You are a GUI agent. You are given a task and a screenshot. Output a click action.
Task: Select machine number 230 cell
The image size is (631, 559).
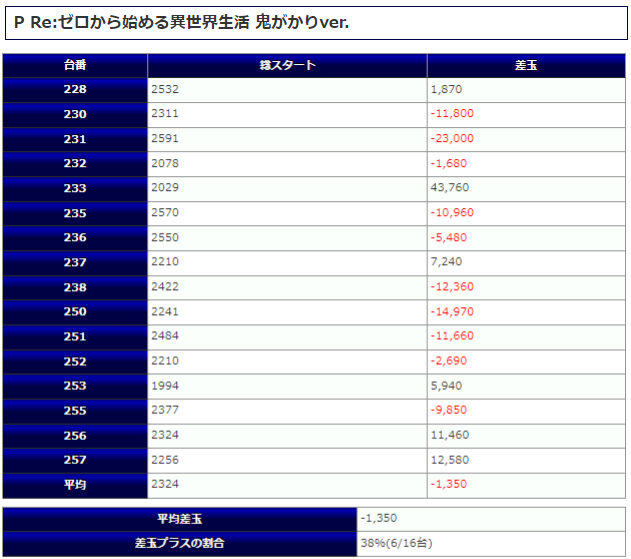tap(75, 114)
